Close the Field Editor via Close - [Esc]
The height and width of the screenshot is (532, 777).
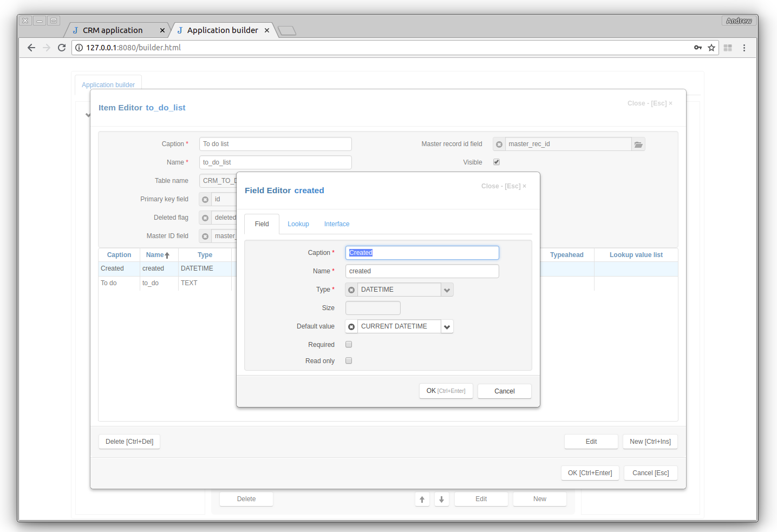pyautogui.click(x=504, y=186)
